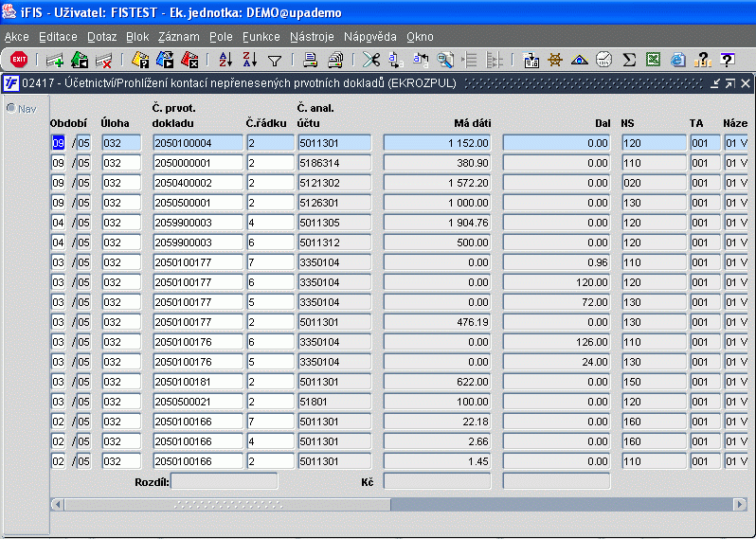Sort descending with the Z-A icon
This screenshot has width=756, height=539.
249,60
